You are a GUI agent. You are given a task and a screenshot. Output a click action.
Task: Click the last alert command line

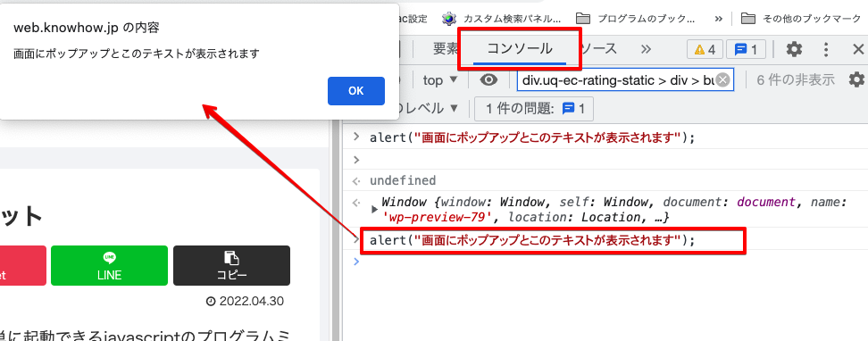point(532,240)
